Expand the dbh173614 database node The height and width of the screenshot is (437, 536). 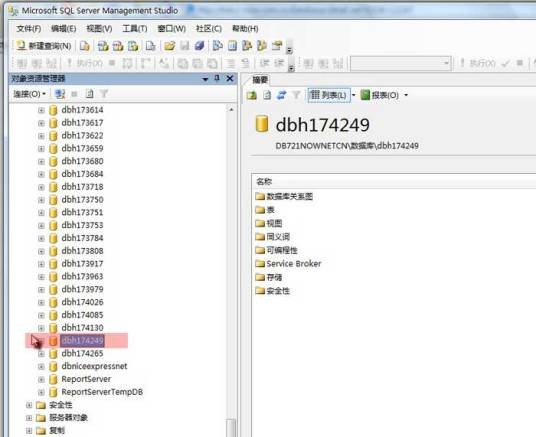pos(41,110)
